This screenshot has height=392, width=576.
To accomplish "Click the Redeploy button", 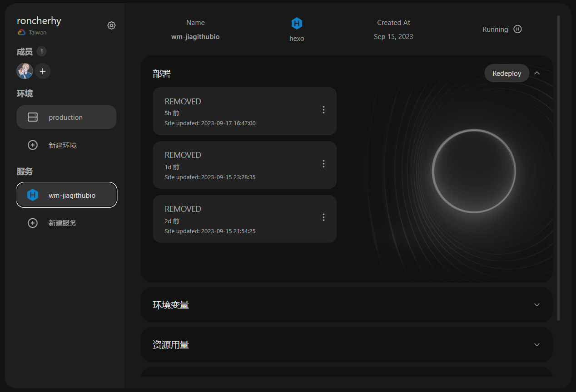I will coord(506,73).
